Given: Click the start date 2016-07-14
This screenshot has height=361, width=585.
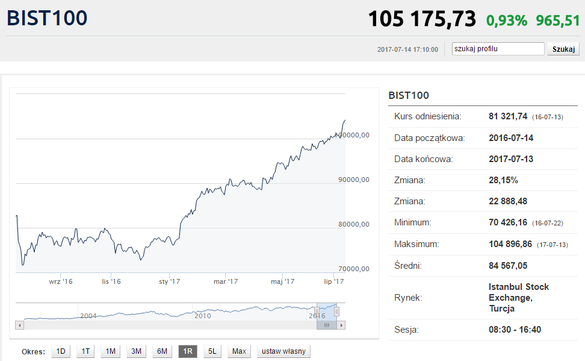Looking at the screenshot, I should [511, 138].
